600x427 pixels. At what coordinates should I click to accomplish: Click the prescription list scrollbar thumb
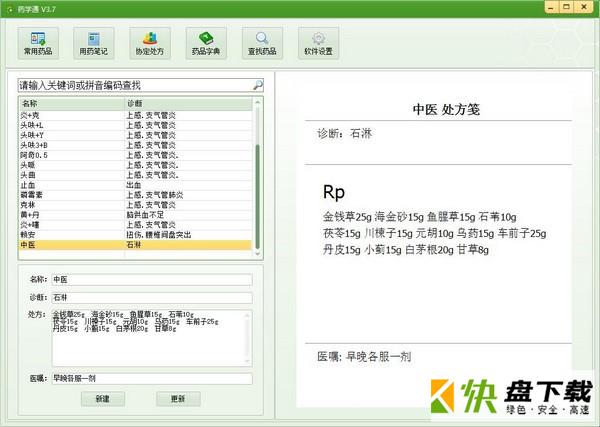(258, 196)
